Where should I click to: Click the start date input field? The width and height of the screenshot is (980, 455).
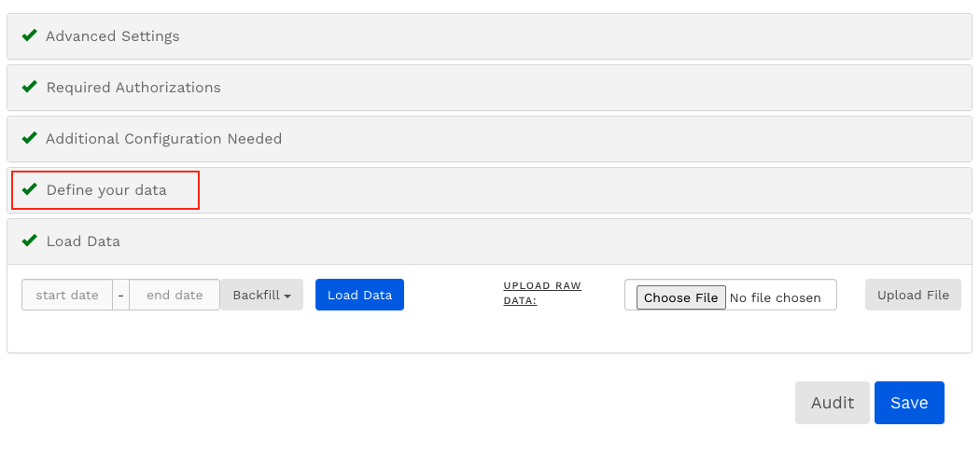pos(67,295)
